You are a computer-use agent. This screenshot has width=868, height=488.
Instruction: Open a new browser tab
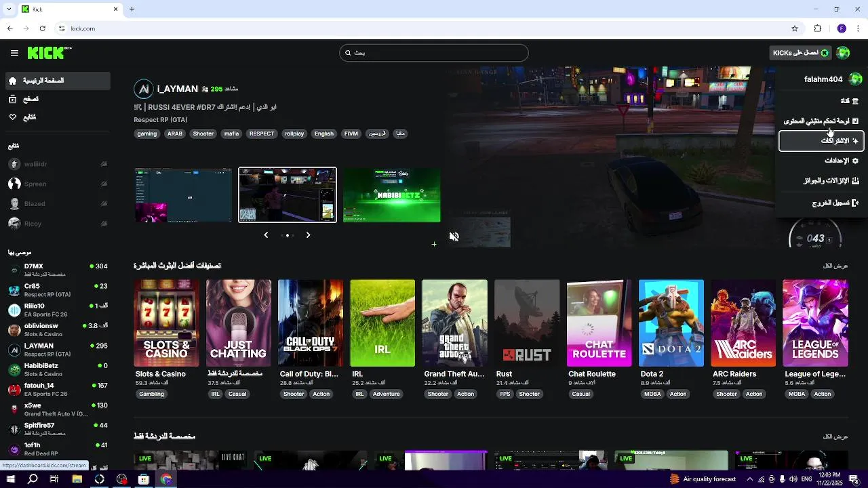click(132, 9)
